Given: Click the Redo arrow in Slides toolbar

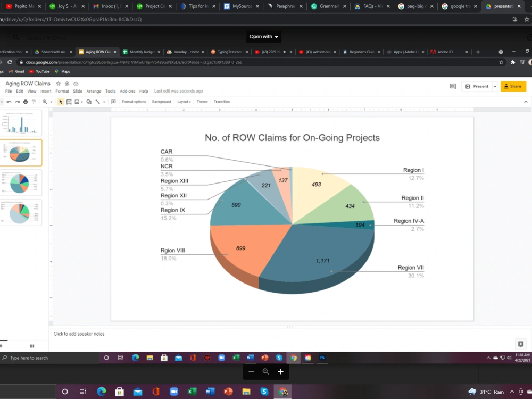Looking at the screenshot, I should 18,102.
